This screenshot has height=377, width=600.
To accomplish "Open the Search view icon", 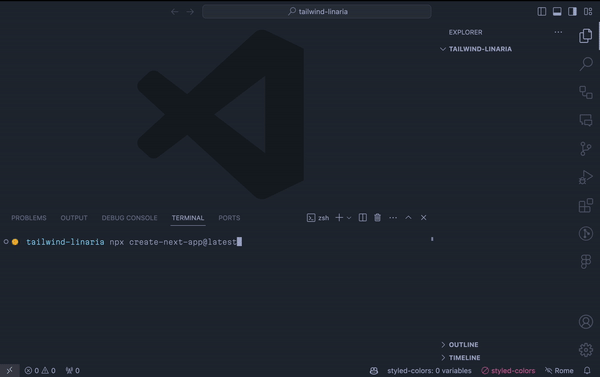I will coord(585,64).
